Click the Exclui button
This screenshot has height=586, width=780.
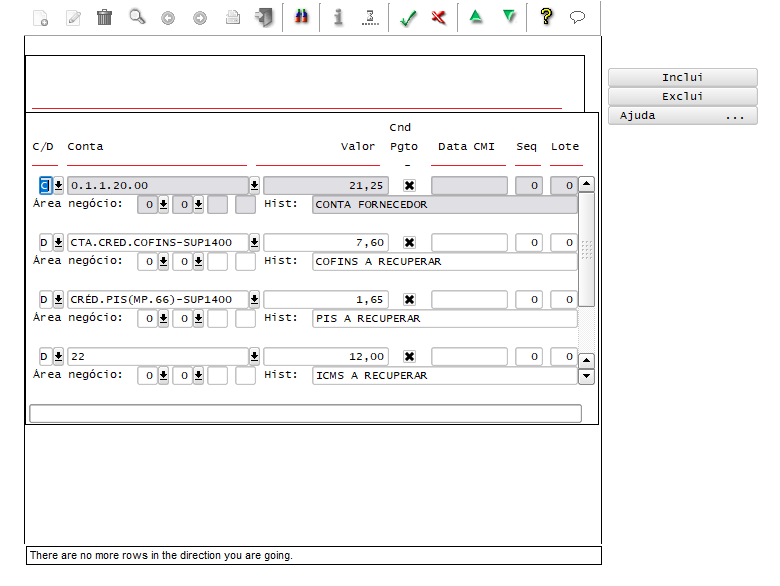click(682, 97)
